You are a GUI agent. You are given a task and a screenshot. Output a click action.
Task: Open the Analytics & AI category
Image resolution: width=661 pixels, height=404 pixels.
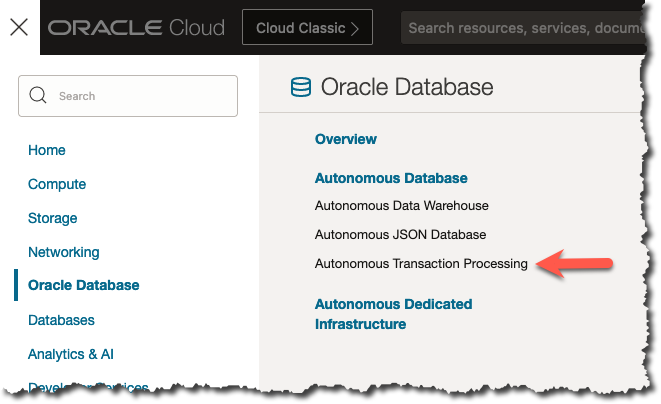71,354
